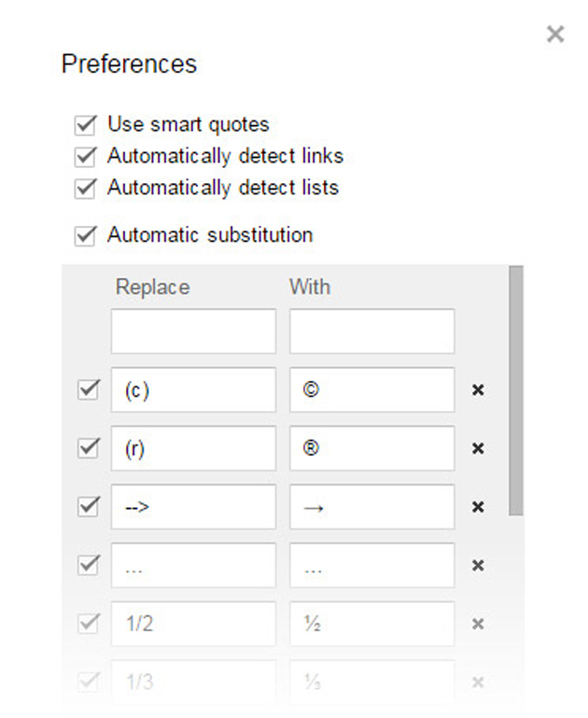Turn off Automatic substitution

coord(85,236)
